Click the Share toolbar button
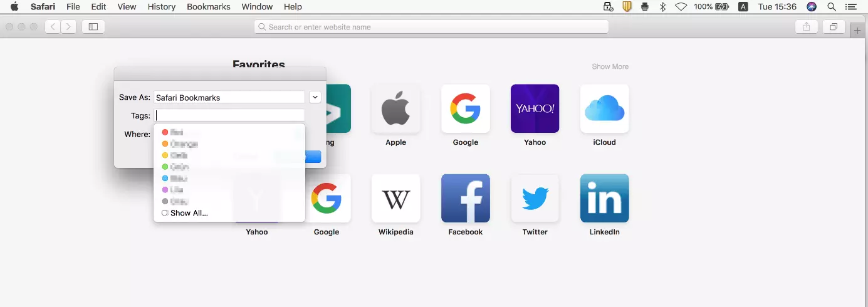Viewport: 868px width, 307px height. pos(807,27)
